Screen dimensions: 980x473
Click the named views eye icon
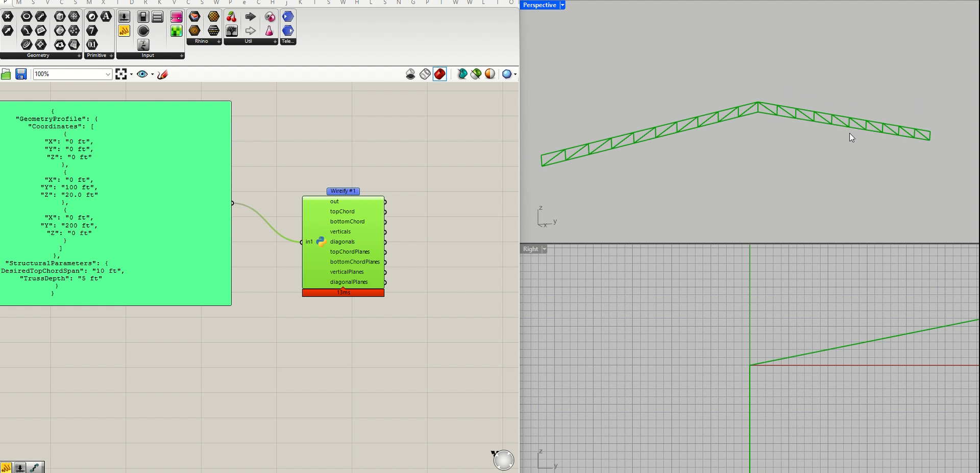click(x=142, y=74)
